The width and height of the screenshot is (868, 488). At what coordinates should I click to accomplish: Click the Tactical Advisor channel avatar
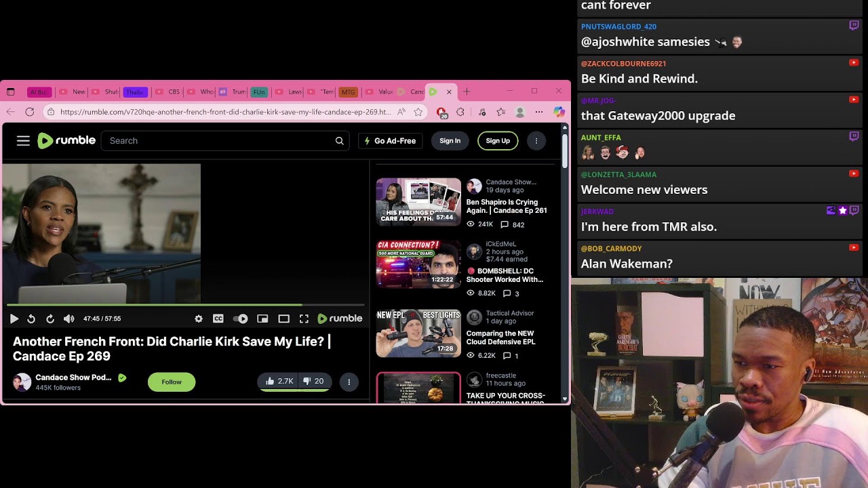pos(474,317)
